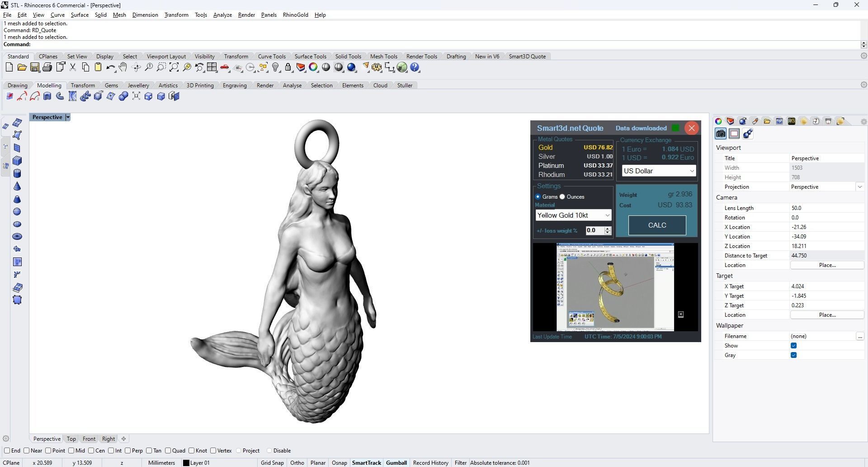
Task: Click the black Layer 01 color swatch
Action: pyautogui.click(x=186, y=463)
